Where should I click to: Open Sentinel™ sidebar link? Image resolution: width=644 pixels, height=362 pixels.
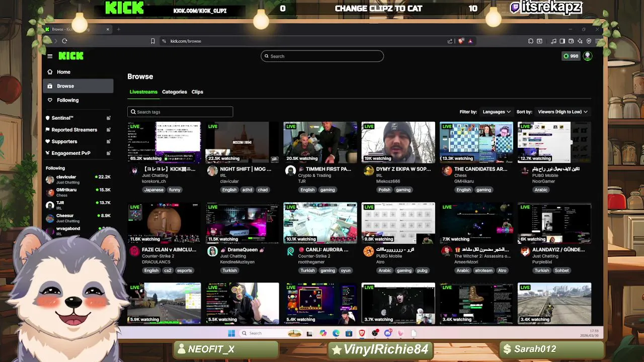pyautogui.click(x=62, y=118)
